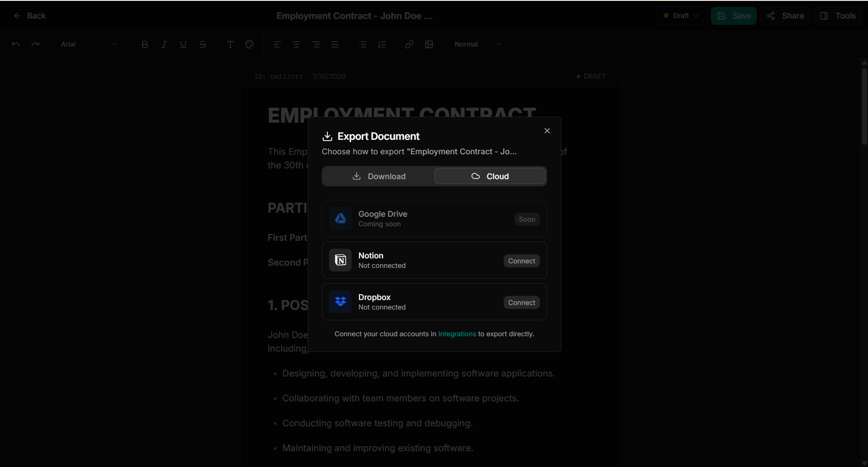The image size is (868, 467).
Task: Open the Integrations link
Action: tap(457, 334)
